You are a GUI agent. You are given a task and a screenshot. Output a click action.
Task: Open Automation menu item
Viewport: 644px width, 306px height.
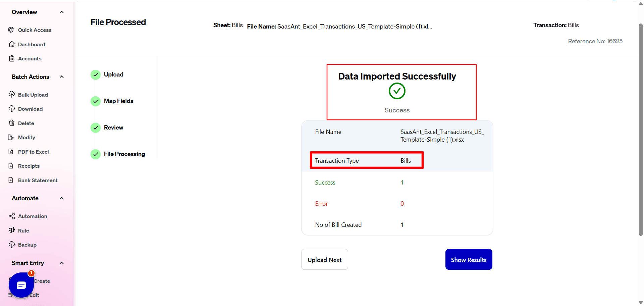coord(33,216)
